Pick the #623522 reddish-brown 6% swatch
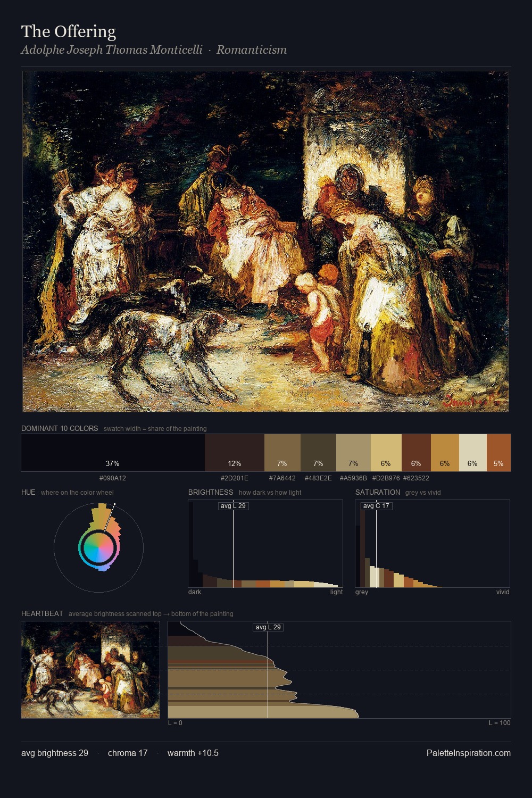 [x=416, y=453]
